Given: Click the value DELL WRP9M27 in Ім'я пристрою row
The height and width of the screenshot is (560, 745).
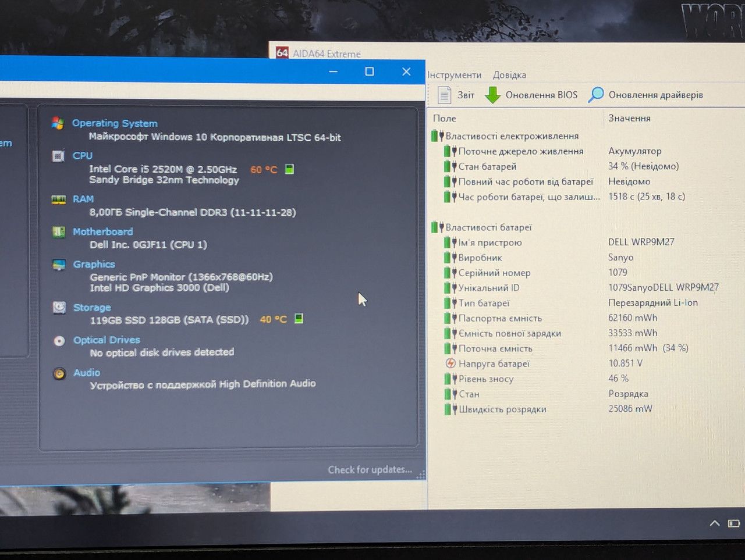Looking at the screenshot, I should 641,242.
